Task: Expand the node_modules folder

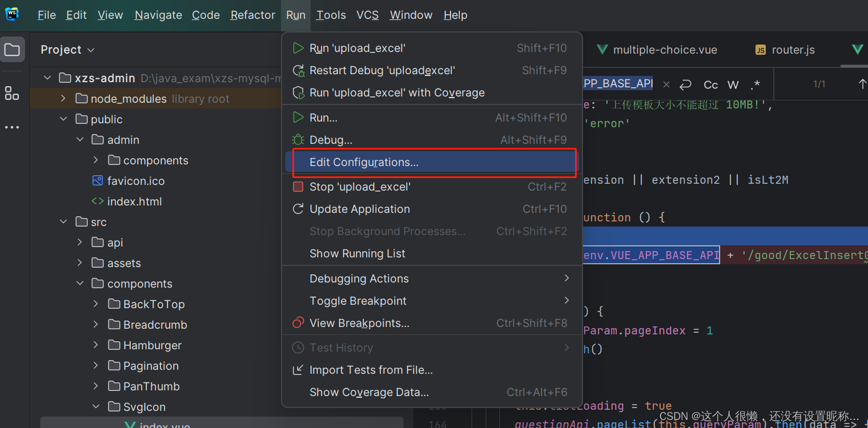Action: (x=63, y=99)
